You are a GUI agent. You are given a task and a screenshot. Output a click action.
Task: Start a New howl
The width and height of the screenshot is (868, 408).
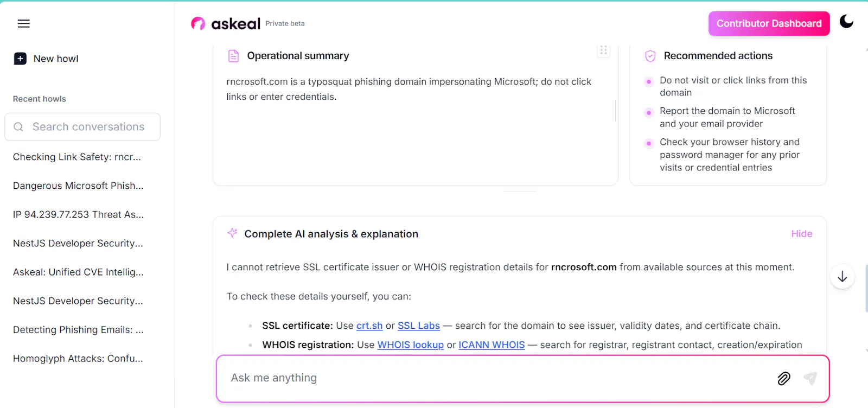tap(46, 59)
